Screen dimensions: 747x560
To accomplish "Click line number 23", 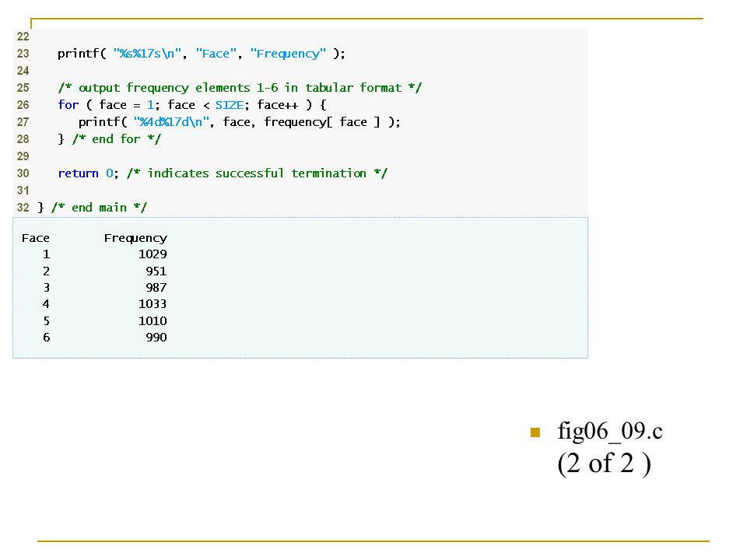I will pyautogui.click(x=23, y=54).
